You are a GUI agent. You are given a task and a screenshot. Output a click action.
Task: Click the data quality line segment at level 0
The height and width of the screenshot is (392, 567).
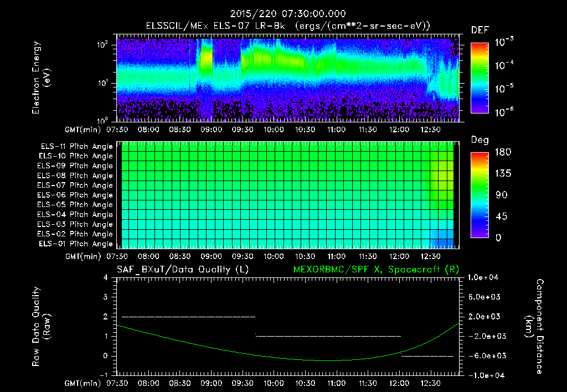(x=427, y=356)
